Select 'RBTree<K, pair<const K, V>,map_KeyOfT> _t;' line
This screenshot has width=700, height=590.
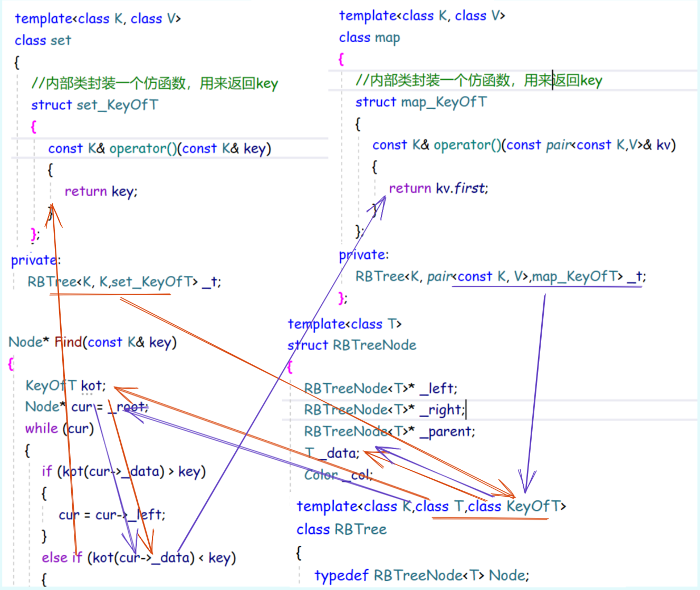[x=501, y=276]
